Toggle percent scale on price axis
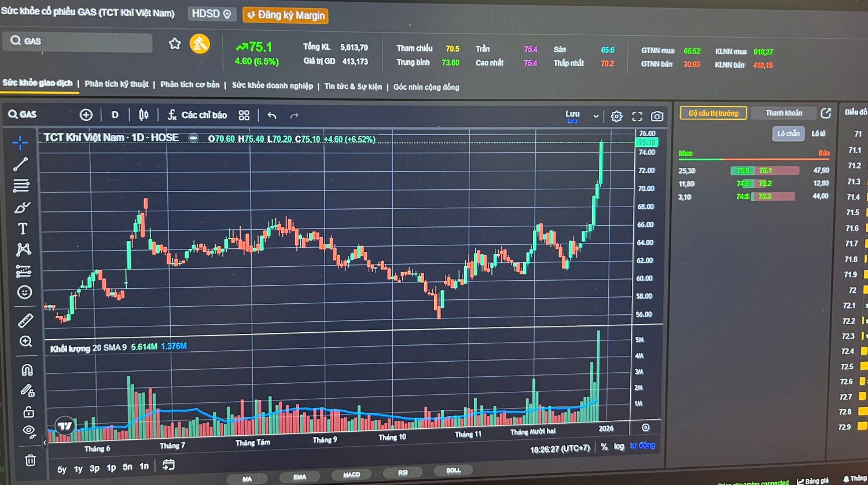The image size is (868, 485). coord(604,447)
